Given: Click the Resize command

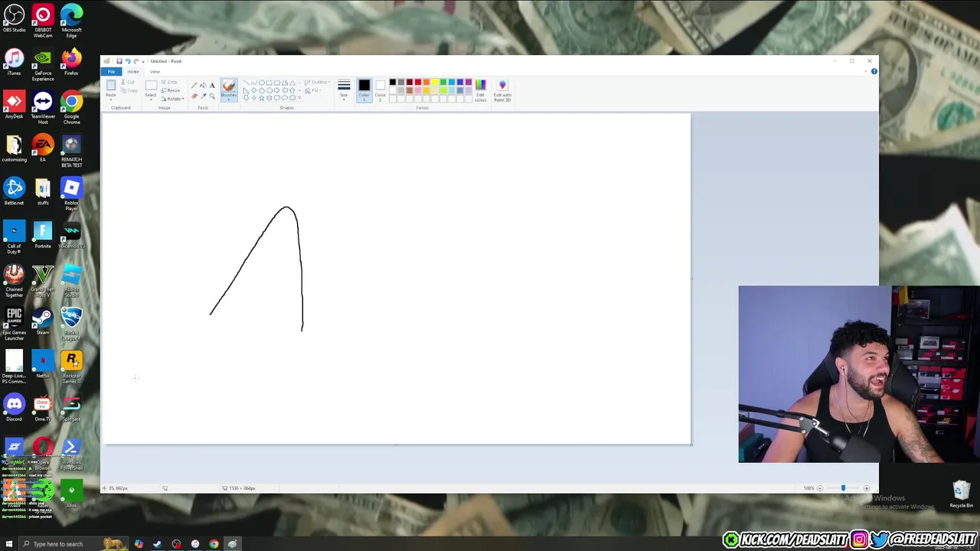Looking at the screenshot, I should [171, 90].
